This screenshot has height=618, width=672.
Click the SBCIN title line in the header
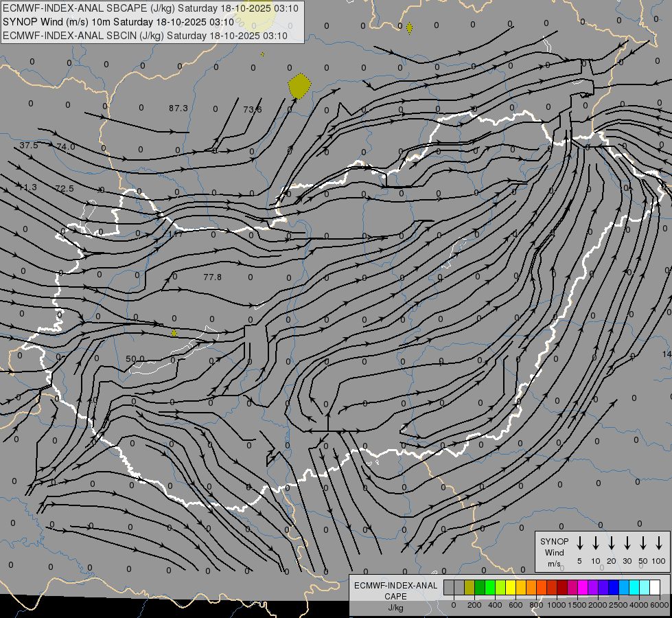point(145,36)
